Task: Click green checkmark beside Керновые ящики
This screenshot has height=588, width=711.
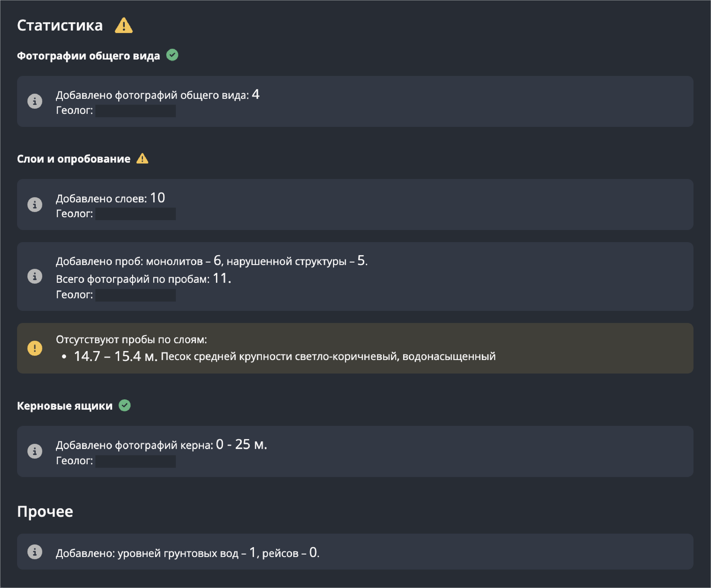Action: click(x=124, y=405)
